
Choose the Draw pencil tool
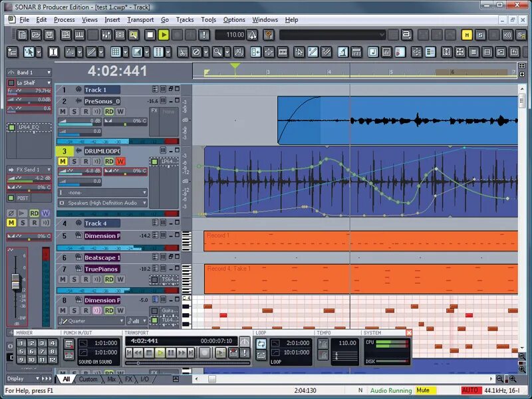[x=91, y=52]
